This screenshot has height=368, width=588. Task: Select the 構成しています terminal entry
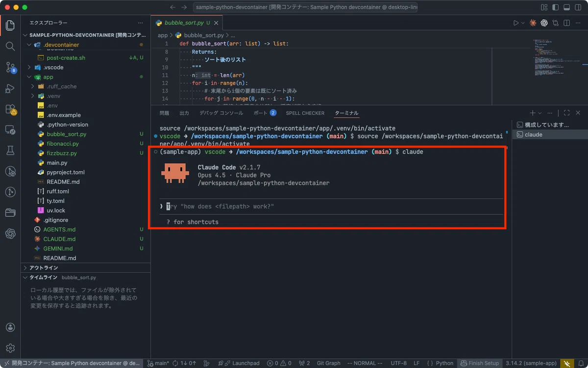coord(549,125)
